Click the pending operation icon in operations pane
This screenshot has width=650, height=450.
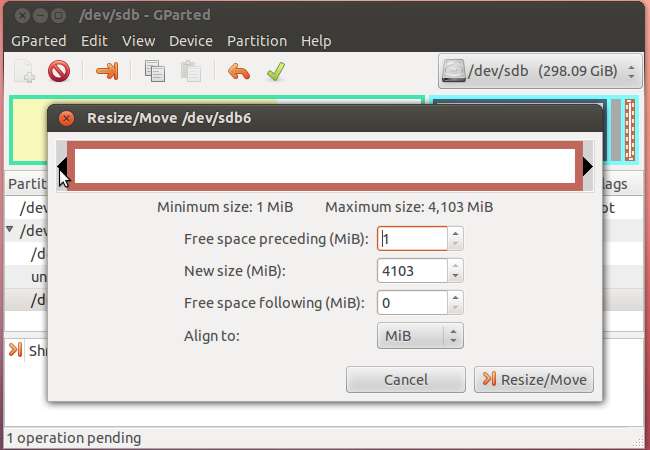(x=15, y=350)
